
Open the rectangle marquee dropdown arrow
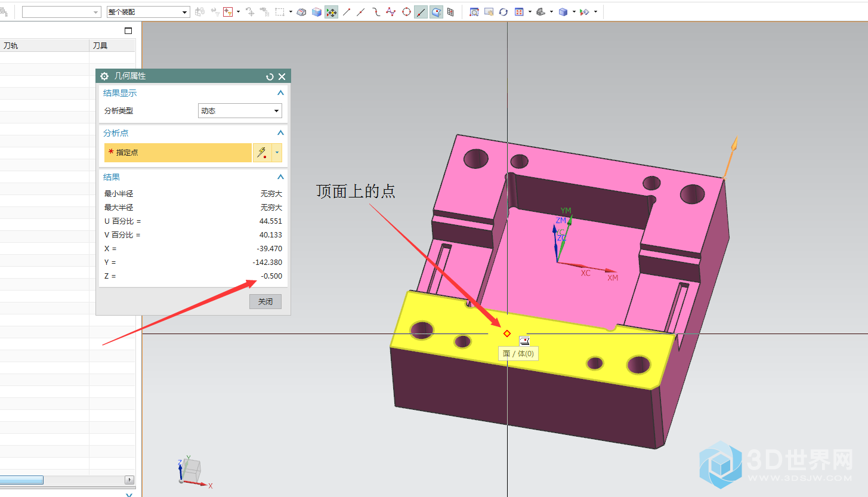291,12
